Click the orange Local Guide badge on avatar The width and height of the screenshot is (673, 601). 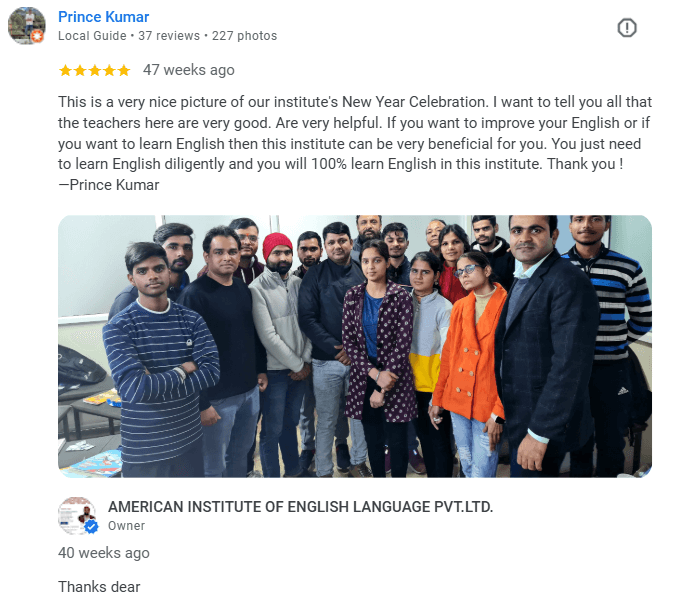click(x=38, y=36)
